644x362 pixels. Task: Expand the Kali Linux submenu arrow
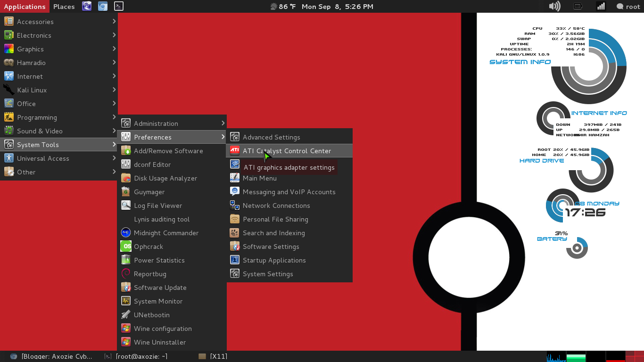click(x=114, y=90)
